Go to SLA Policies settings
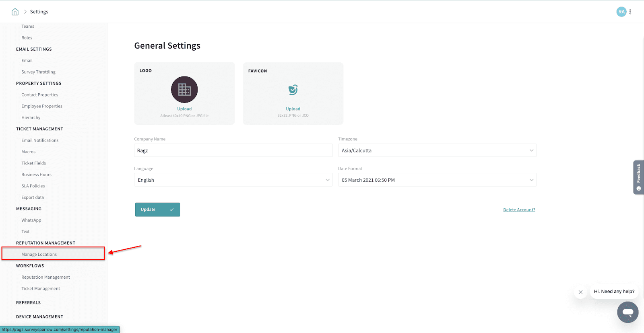 coord(33,186)
